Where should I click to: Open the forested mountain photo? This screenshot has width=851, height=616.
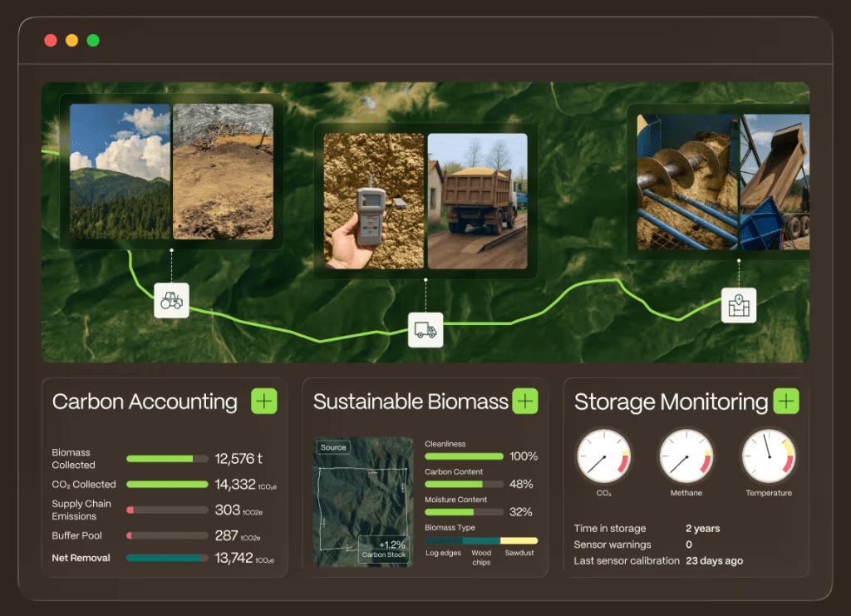pos(120,171)
